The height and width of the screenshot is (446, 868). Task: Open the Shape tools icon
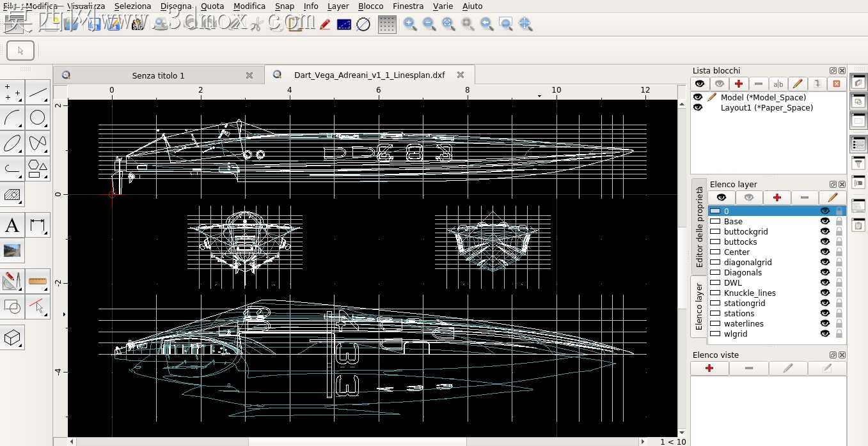pyautogui.click(x=38, y=169)
